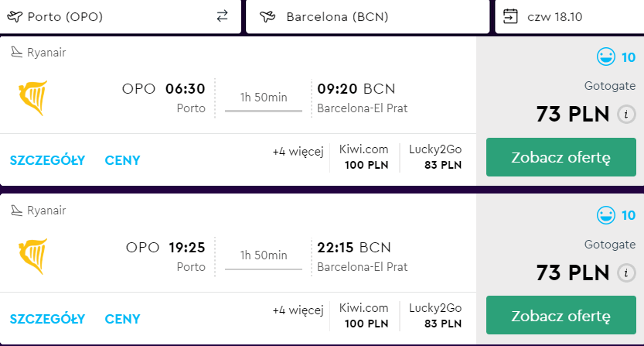Click the smiley rating icon on the first flight
Image resolution: width=644 pixels, height=346 pixels.
605,57
